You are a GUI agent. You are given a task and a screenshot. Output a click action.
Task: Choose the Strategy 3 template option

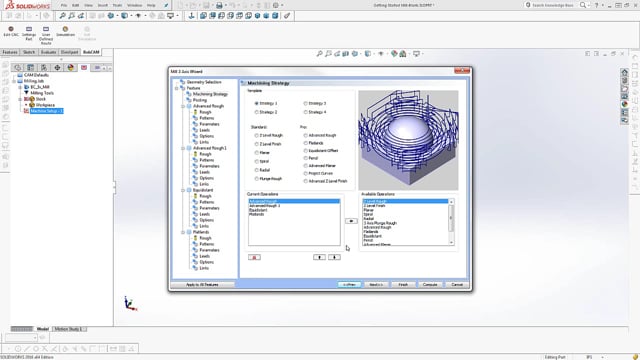pyautogui.click(x=305, y=103)
